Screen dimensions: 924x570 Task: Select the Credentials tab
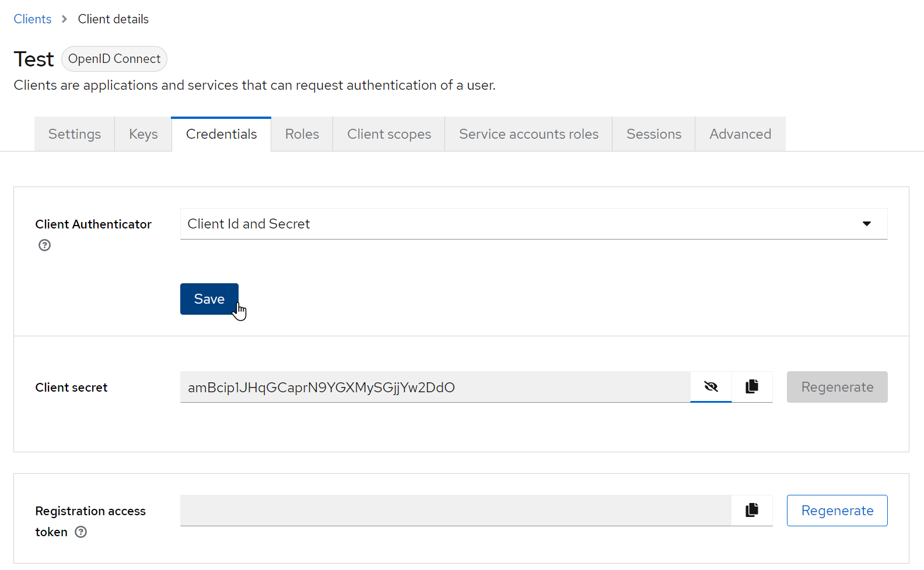[222, 134]
